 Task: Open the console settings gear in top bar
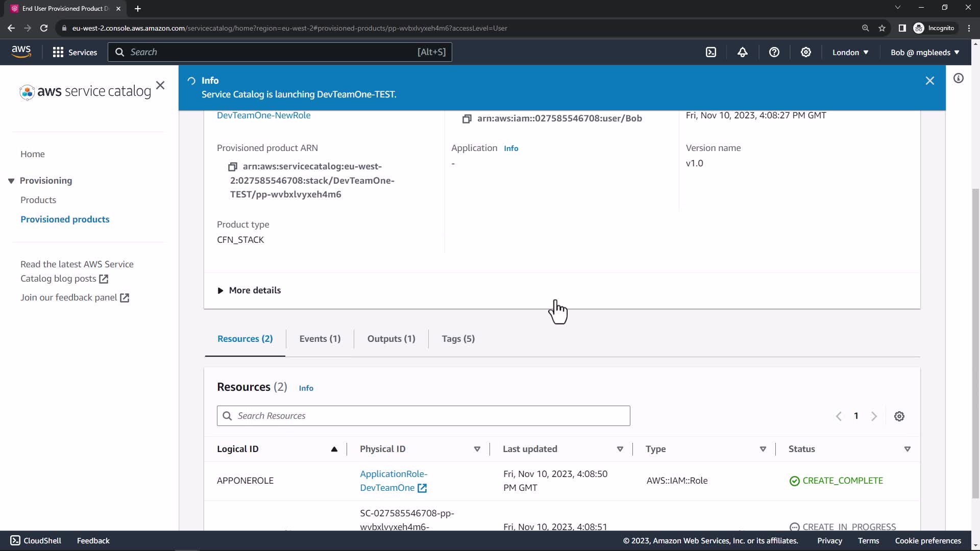806,52
